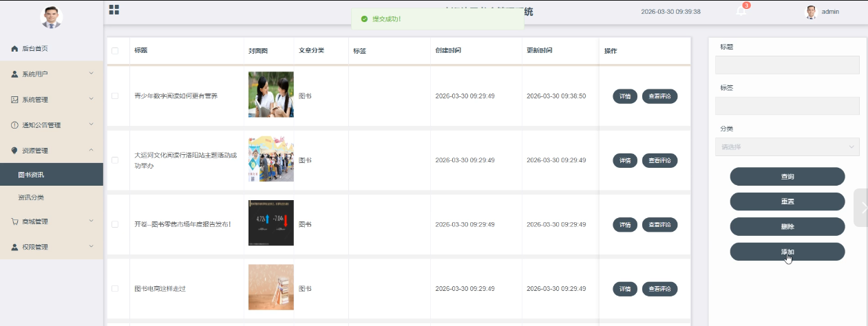Check the row for 青少年数字阅读如何更有营养
Image resolution: width=868 pixels, height=326 pixels.
pos(115,96)
